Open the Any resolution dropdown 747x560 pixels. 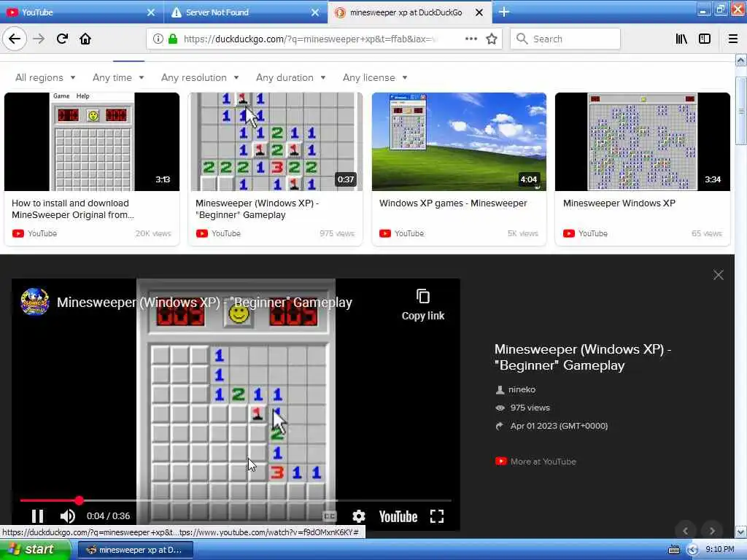tap(200, 77)
